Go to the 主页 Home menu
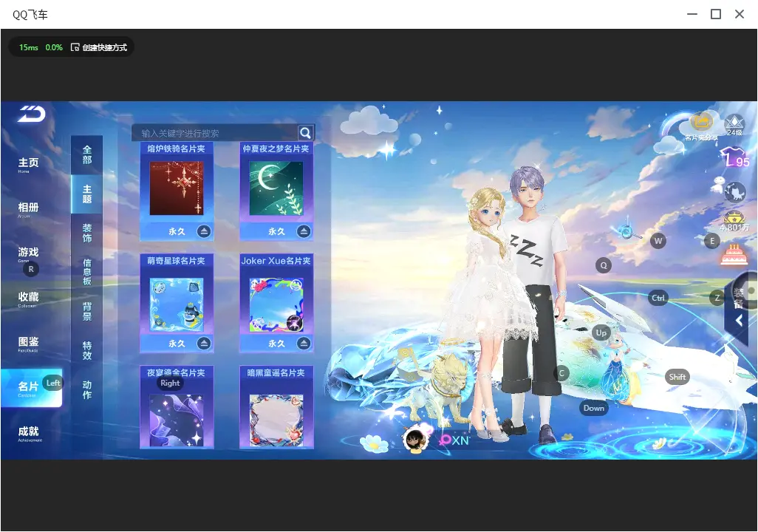This screenshot has height=532, width=758. pos(28,165)
